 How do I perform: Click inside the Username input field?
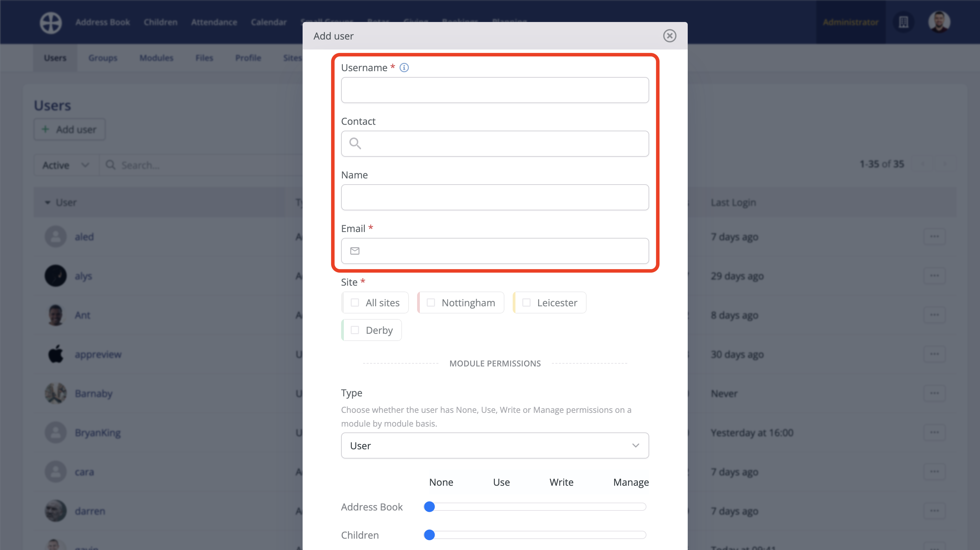click(x=494, y=90)
